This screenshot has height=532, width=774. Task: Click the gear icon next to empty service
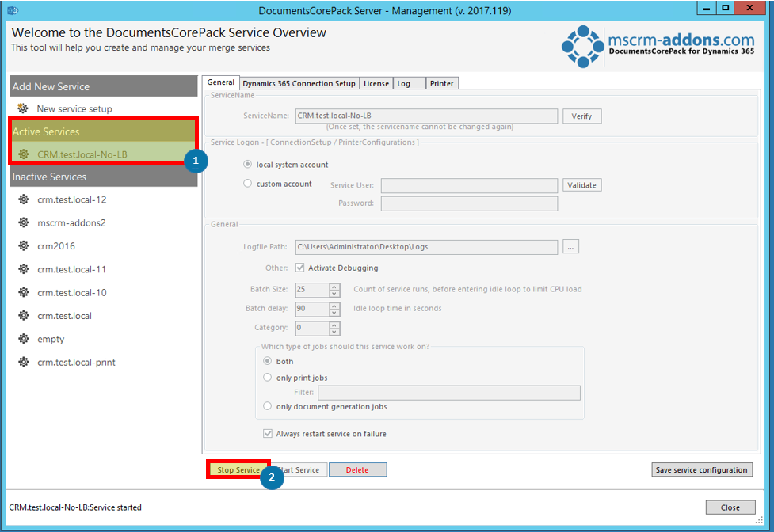pos(23,338)
